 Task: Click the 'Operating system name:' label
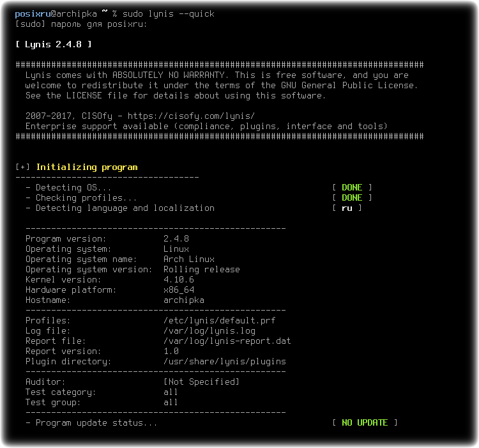(x=81, y=259)
